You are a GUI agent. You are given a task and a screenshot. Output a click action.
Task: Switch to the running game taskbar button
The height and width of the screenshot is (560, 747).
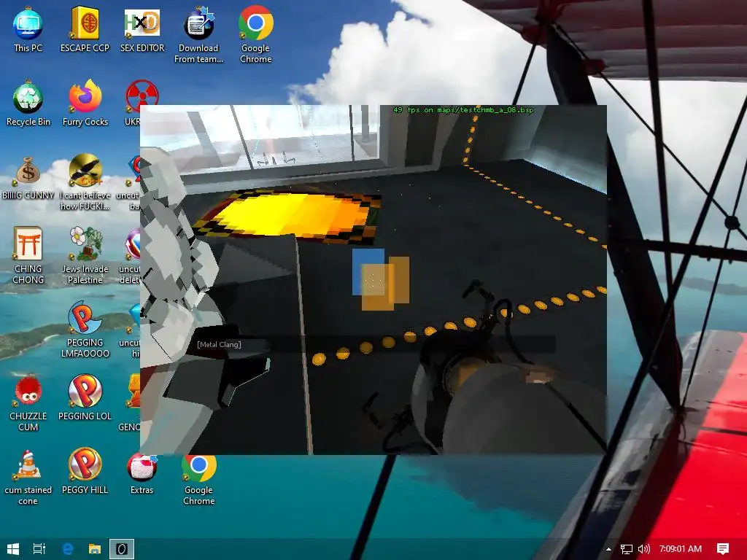point(122,549)
